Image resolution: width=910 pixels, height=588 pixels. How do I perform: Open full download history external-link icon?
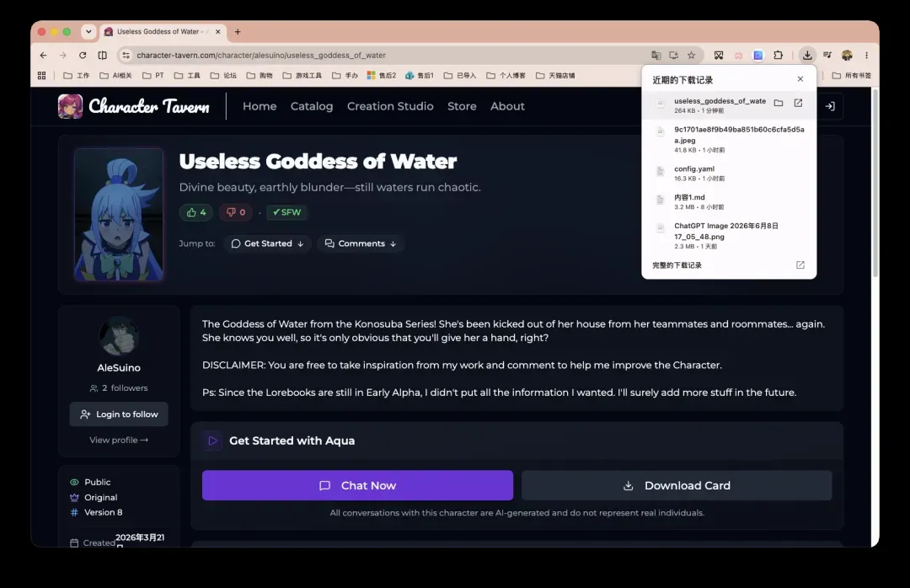(800, 265)
